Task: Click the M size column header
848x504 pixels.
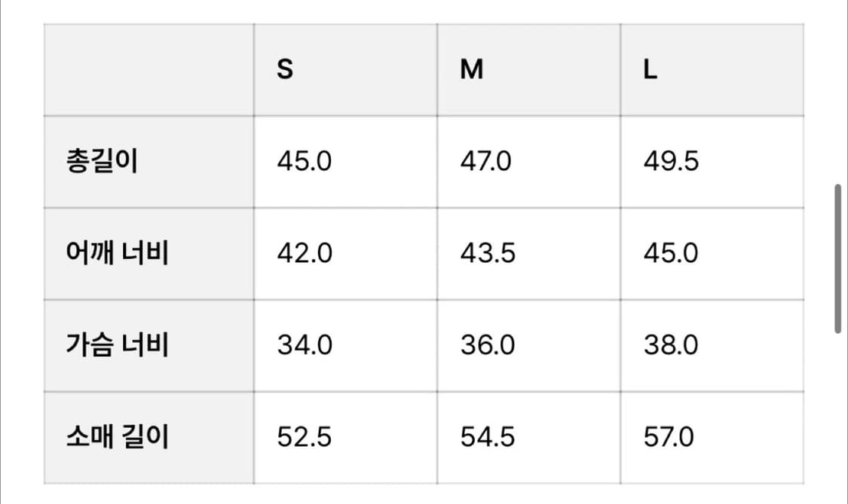Action: 472,70
